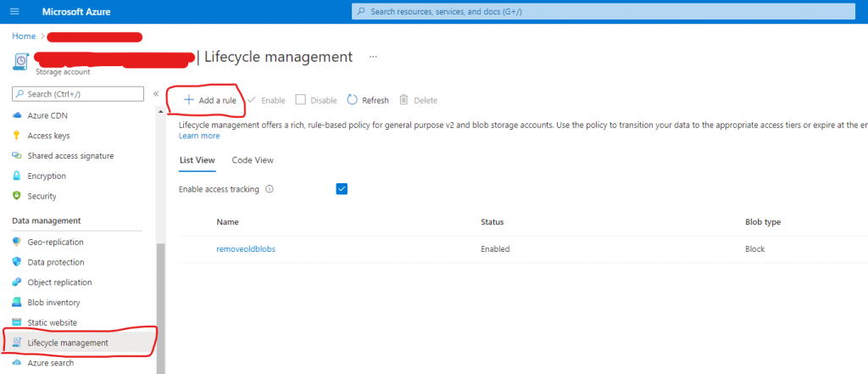The width and height of the screenshot is (868, 374).
Task: Click the Refresh circular arrow icon
Action: (352, 100)
